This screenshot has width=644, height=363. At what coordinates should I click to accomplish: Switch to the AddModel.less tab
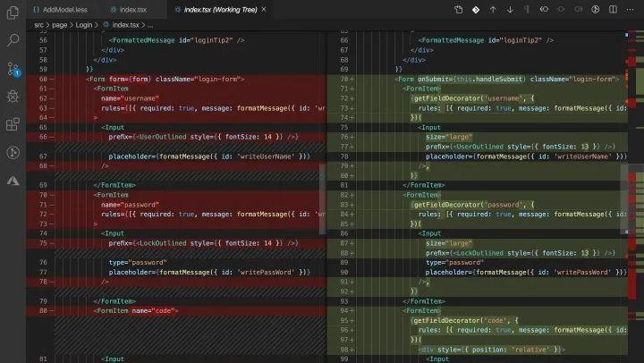click(60, 10)
